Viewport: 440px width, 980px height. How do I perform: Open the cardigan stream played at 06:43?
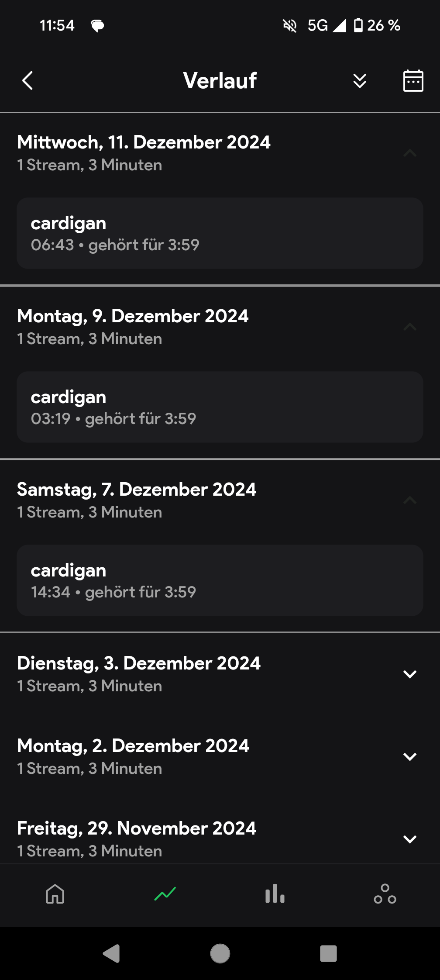(220, 233)
